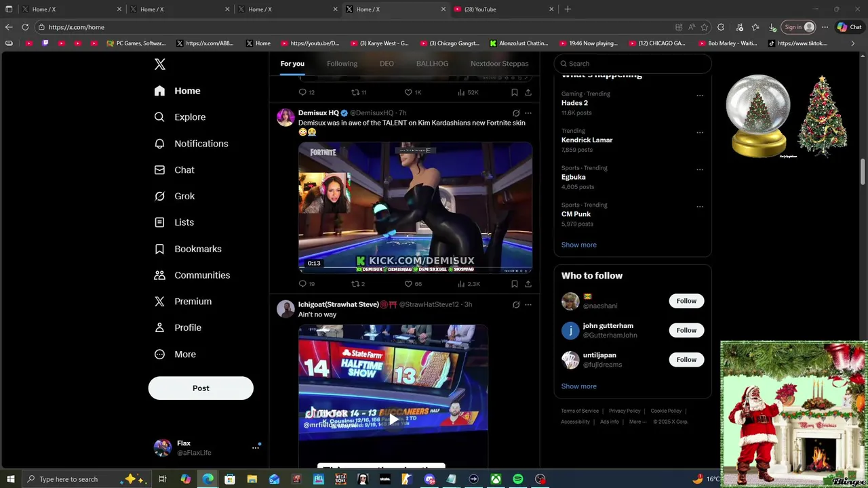The image size is (868, 488).
Task: Like the post above Demisux HQ
Action: point(413,92)
